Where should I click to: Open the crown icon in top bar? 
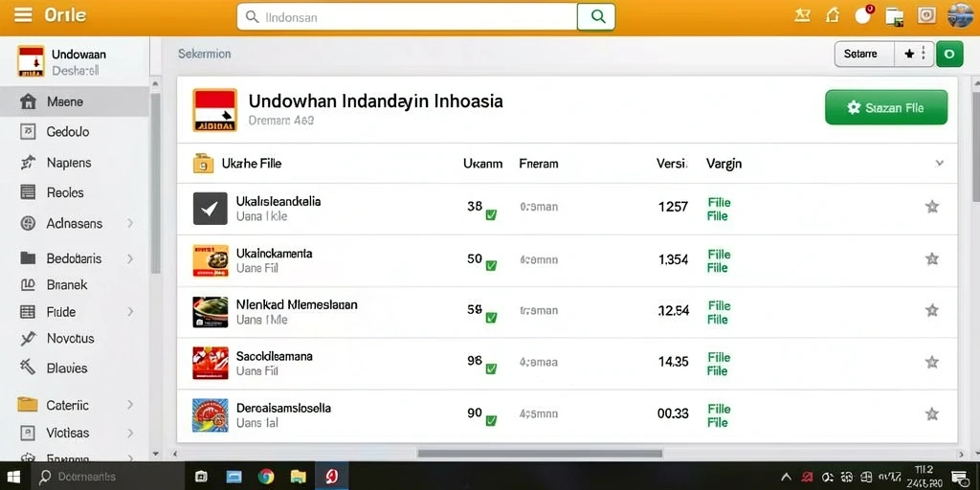[x=802, y=15]
